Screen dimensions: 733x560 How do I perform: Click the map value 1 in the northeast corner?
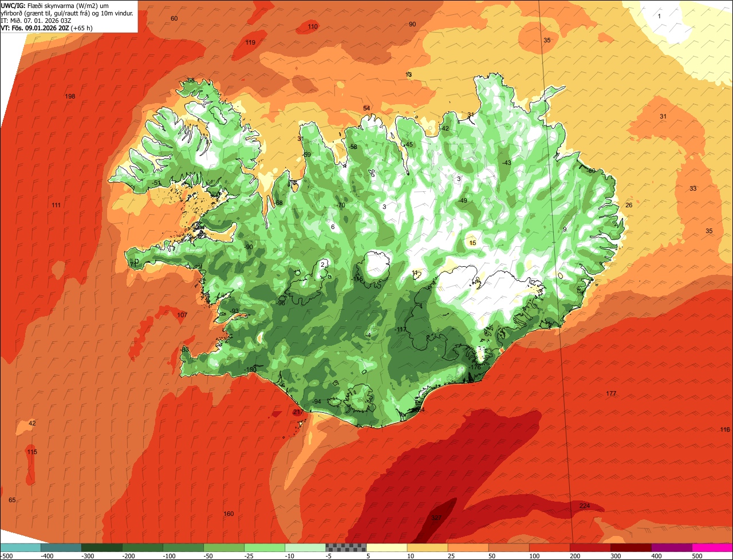click(x=659, y=16)
